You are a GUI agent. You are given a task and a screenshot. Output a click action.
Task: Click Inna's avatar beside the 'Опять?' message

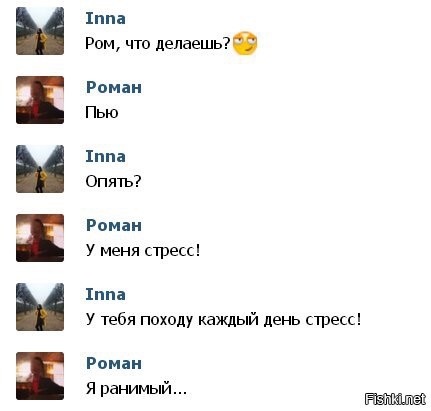[40, 169]
